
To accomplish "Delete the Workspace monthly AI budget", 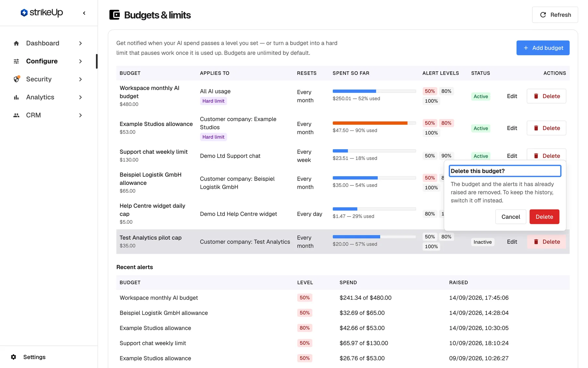I will 547,96.
